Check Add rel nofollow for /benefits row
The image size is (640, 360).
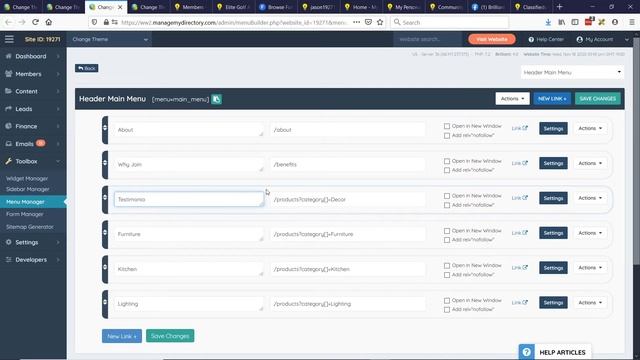click(447, 170)
